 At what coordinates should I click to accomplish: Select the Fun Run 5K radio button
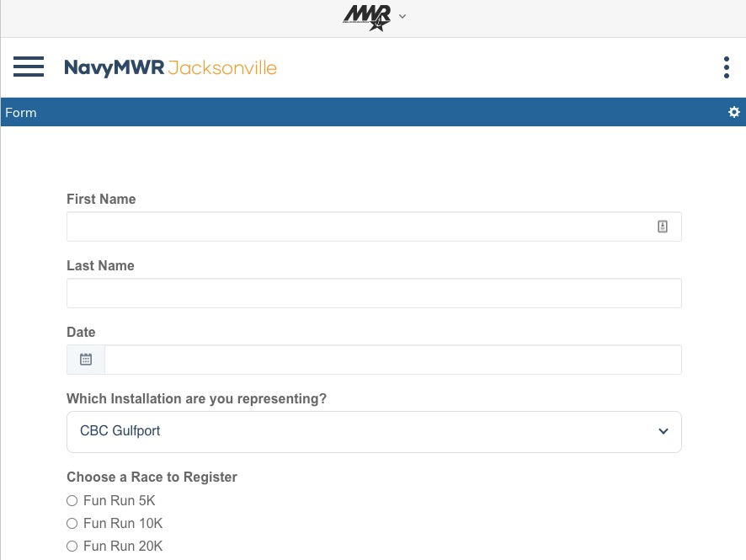coord(72,501)
